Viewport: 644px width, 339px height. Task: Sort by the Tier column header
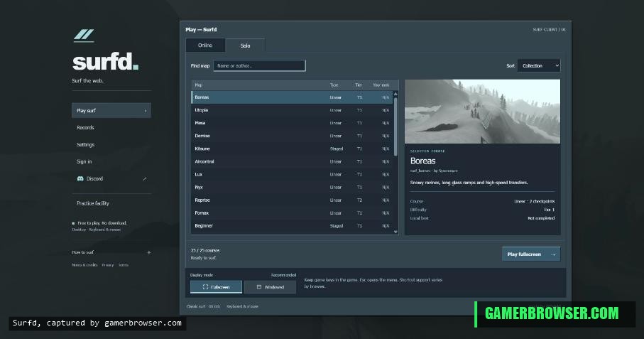point(359,85)
